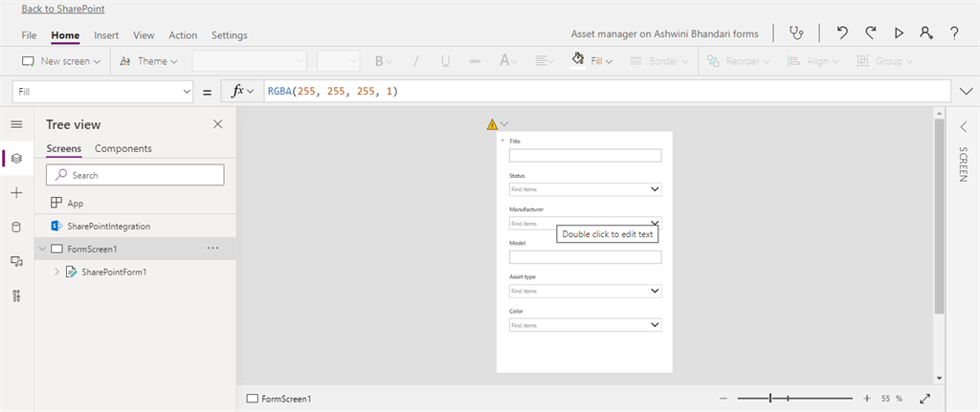980x412 pixels.
Task: Preview the app with play button
Action: tap(899, 33)
